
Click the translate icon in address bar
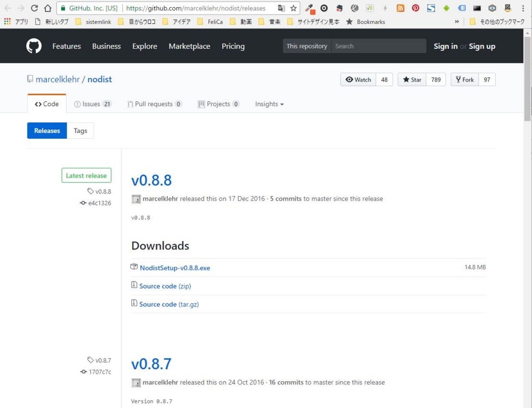(281, 8)
